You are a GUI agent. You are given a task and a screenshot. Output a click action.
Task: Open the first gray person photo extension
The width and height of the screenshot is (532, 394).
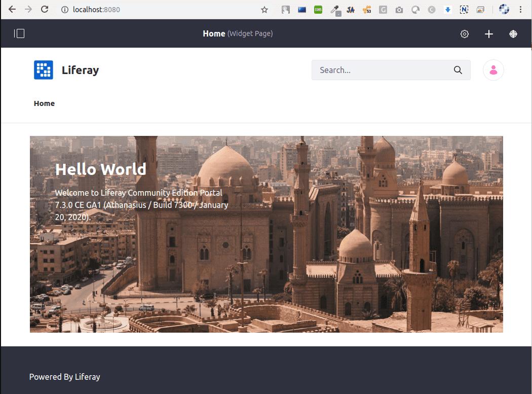[286, 10]
